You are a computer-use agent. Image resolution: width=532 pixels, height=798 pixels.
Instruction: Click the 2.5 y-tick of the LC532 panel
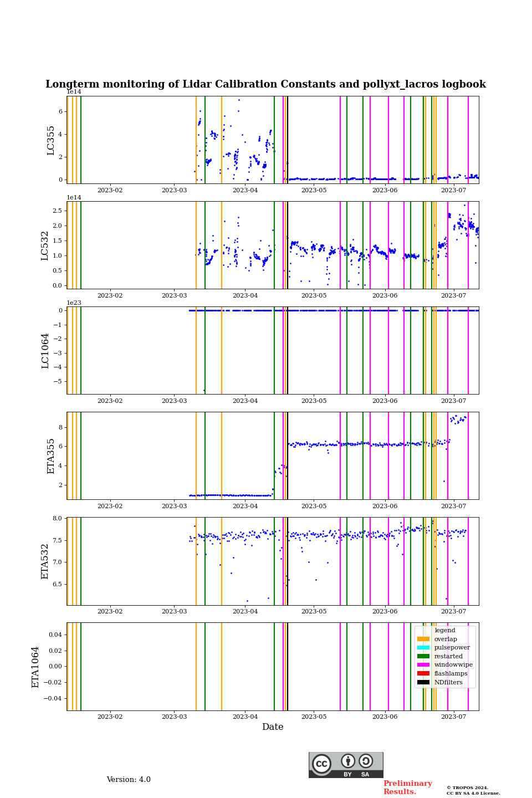[x=58, y=211]
